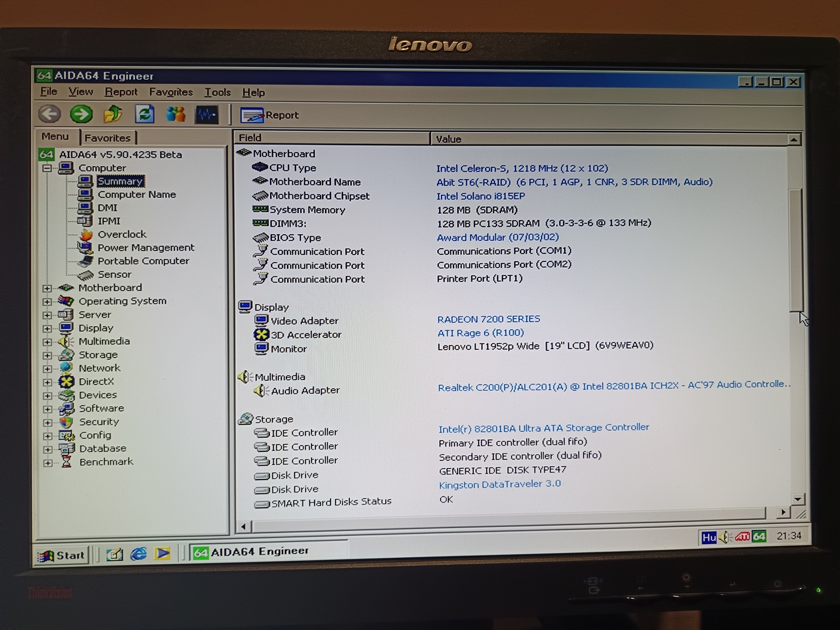Click the horizontal scrollbar right arrow
Image resolution: width=840 pixels, height=630 pixels.
coord(783,512)
